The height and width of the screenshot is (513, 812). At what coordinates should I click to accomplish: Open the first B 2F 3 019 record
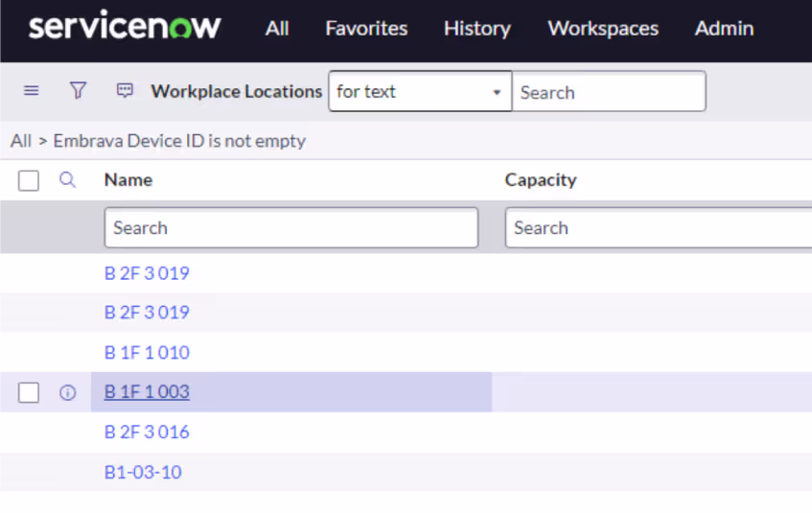tap(147, 273)
